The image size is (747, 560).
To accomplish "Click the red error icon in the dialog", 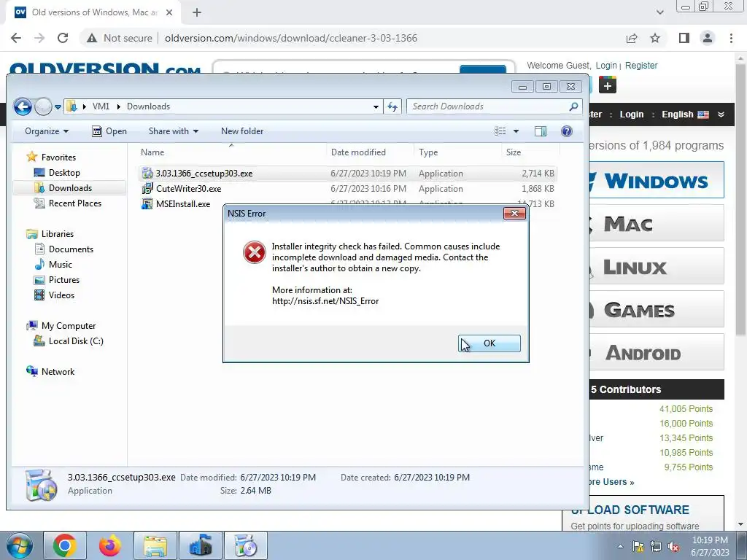I will tap(255, 252).
